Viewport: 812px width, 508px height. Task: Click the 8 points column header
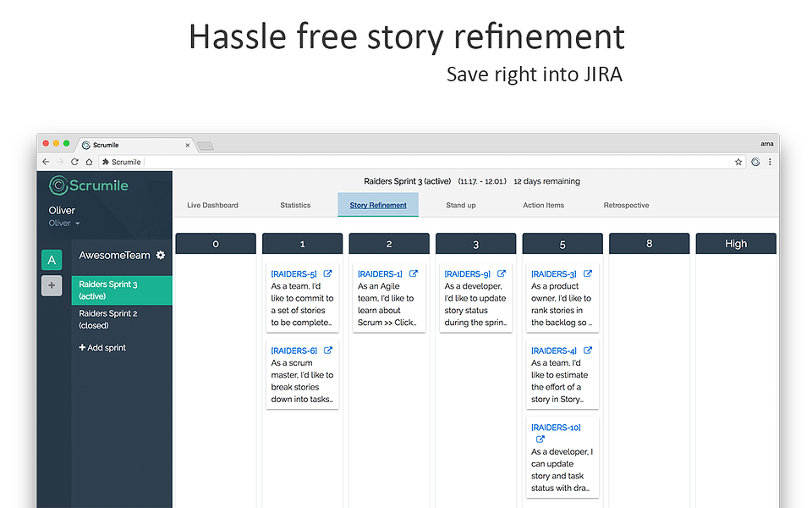tap(650, 244)
